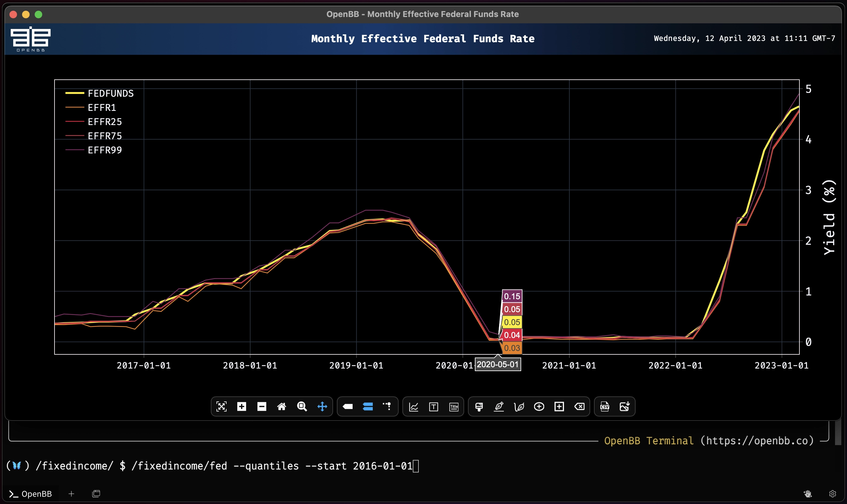Minimize the window with yellow button
The width and height of the screenshot is (847, 504).
point(26,14)
